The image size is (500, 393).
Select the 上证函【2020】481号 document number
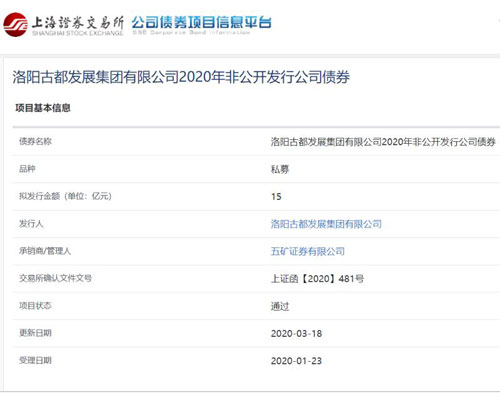click(x=317, y=279)
